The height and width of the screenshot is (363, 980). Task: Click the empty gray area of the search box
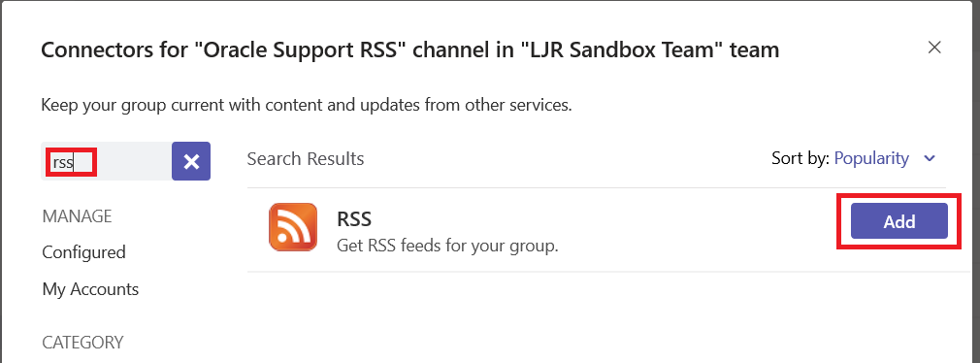click(134, 161)
